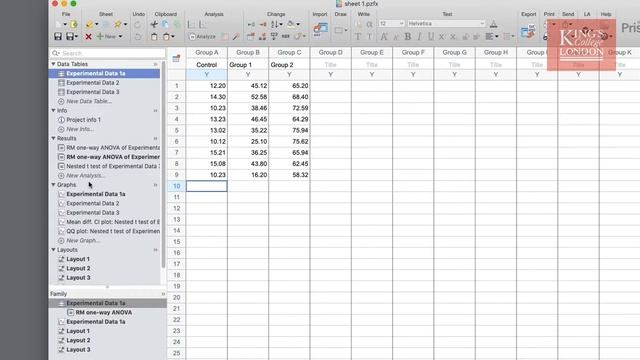
Task: Select the cell containing 15.21
Action: (x=207, y=152)
